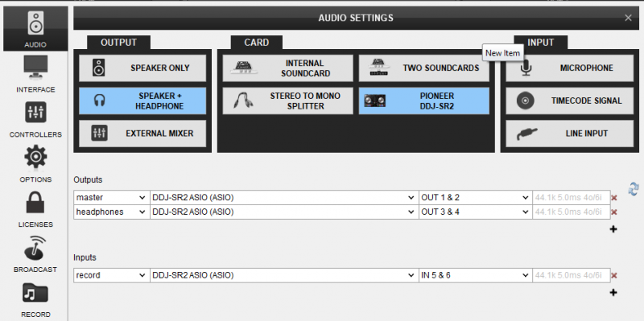Select the Stereo to Mono Splitter option
Viewport: 644px width, 321px height.
point(288,101)
